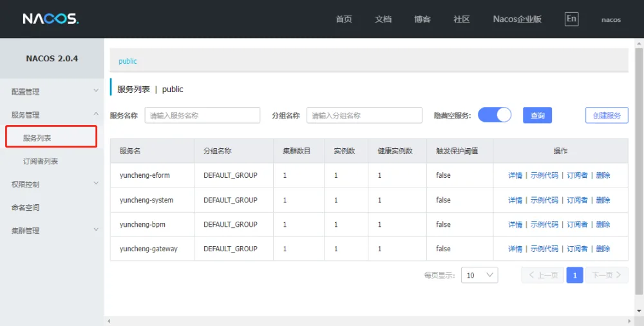
Task: Click the NACOS logo
Action: coord(50,19)
